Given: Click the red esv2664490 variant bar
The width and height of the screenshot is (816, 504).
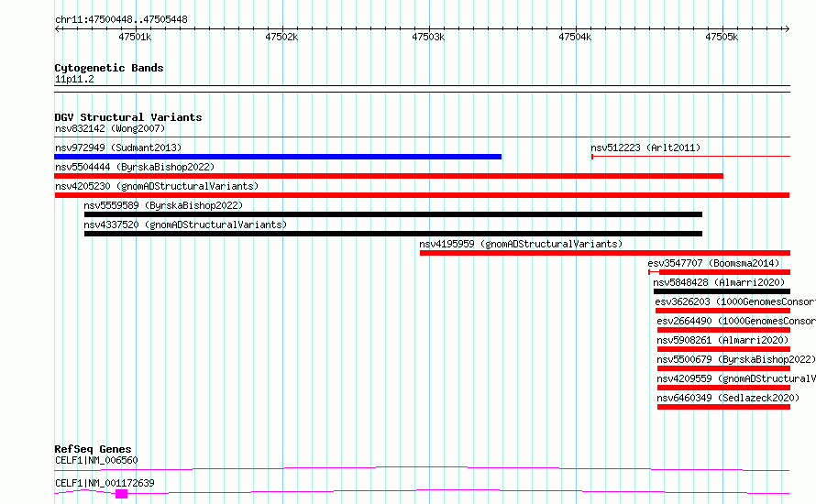Looking at the screenshot, I should [x=723, y=330].
